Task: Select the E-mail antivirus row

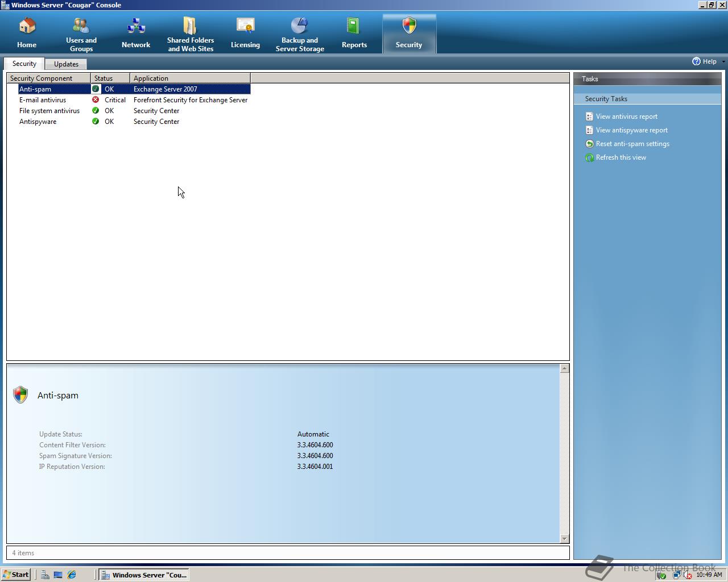Action: (134, 99)
